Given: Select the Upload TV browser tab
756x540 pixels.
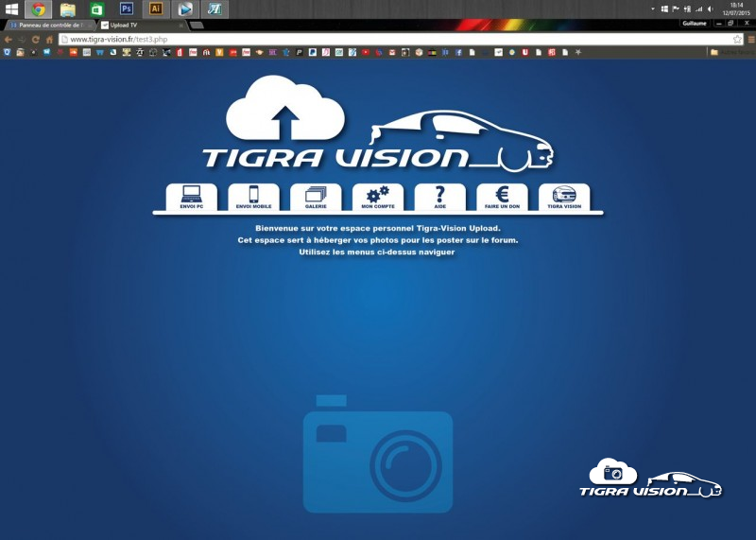Looking at the screenshot, I should click(x=140, y=26).
